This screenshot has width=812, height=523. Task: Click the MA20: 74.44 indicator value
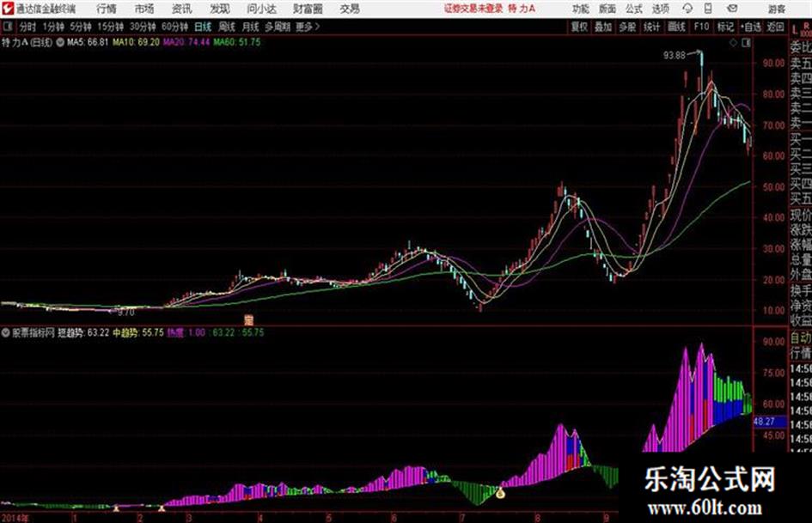click(186, 42)
